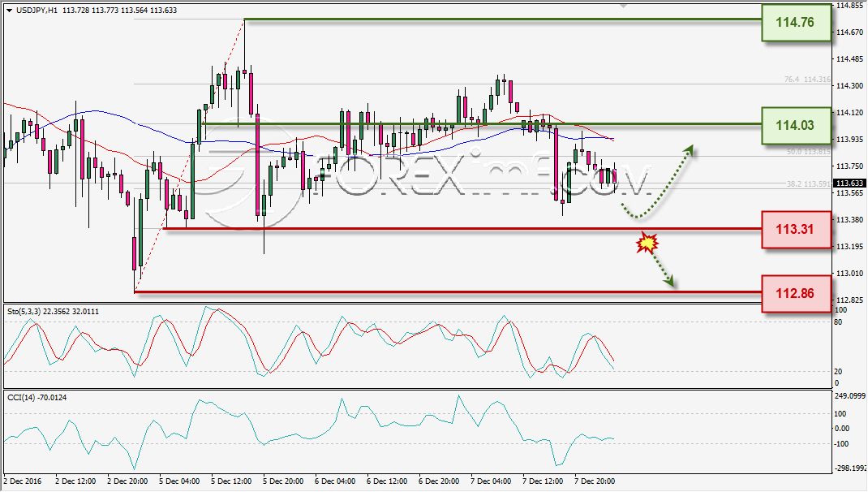Viewport: 868px width, 492px height.
Task: Open the chart menu arrow beside USDJPY,H1
Action: [x=9, y=11]
